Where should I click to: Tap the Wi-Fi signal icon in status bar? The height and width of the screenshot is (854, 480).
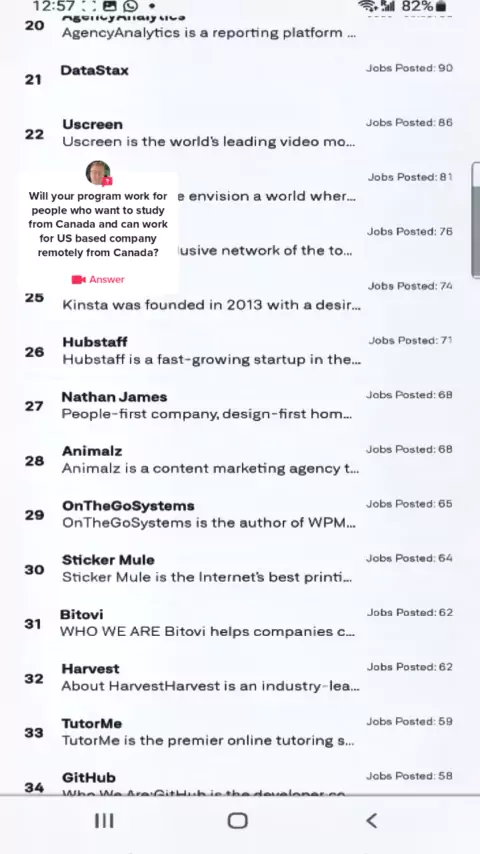point(368,6)
